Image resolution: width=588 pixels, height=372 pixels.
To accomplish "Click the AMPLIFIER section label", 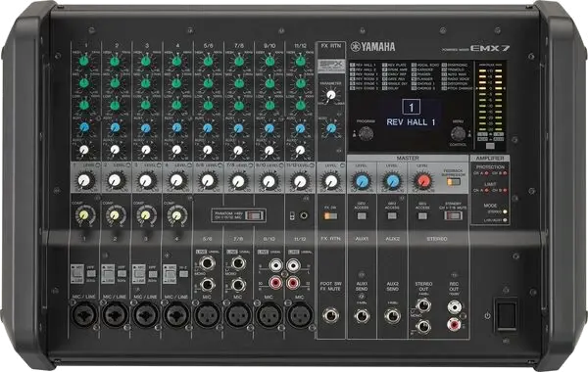I will point(490,158).
